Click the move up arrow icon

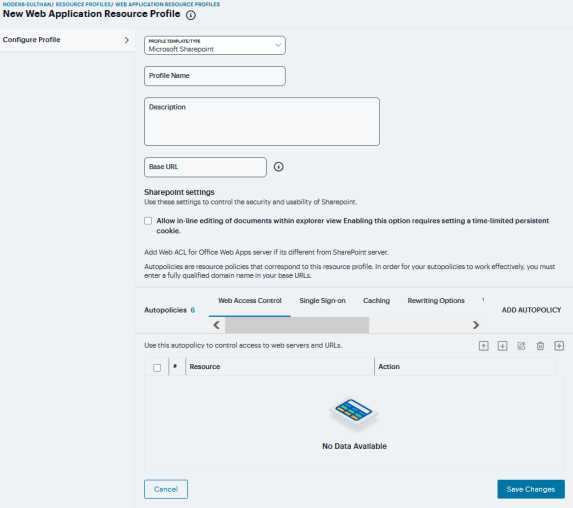(x=483, y=346)
